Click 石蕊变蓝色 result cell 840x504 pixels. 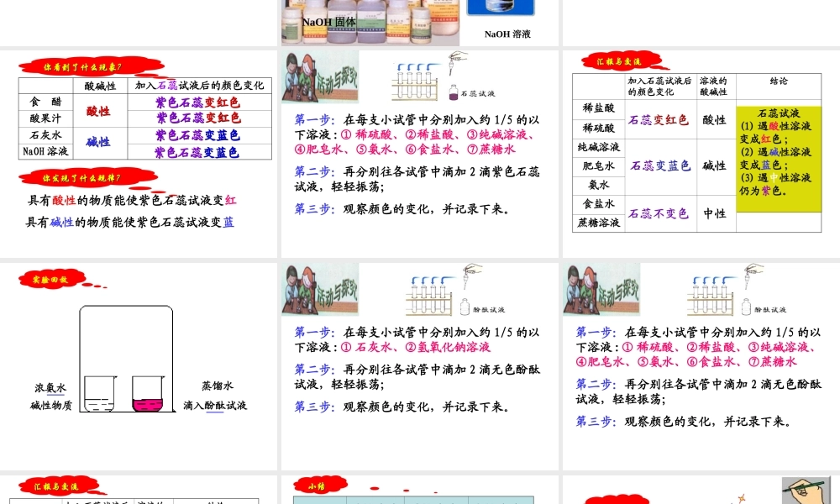(660, 166)
